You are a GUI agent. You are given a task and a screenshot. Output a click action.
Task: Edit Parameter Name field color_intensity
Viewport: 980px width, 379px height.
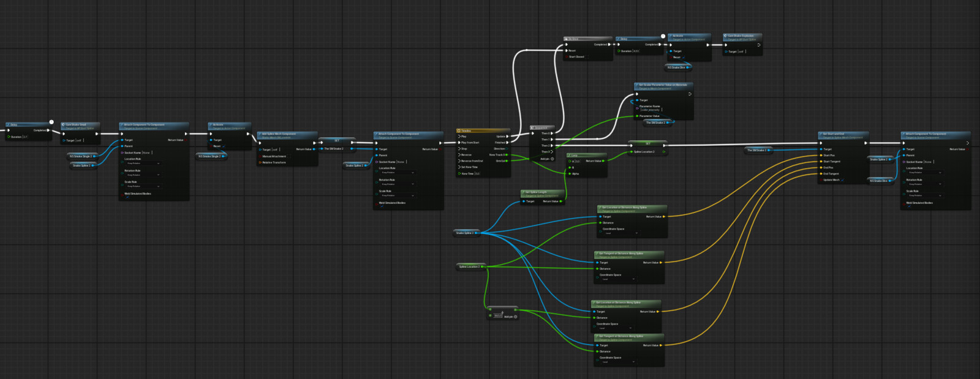click(x=651, y=110)
